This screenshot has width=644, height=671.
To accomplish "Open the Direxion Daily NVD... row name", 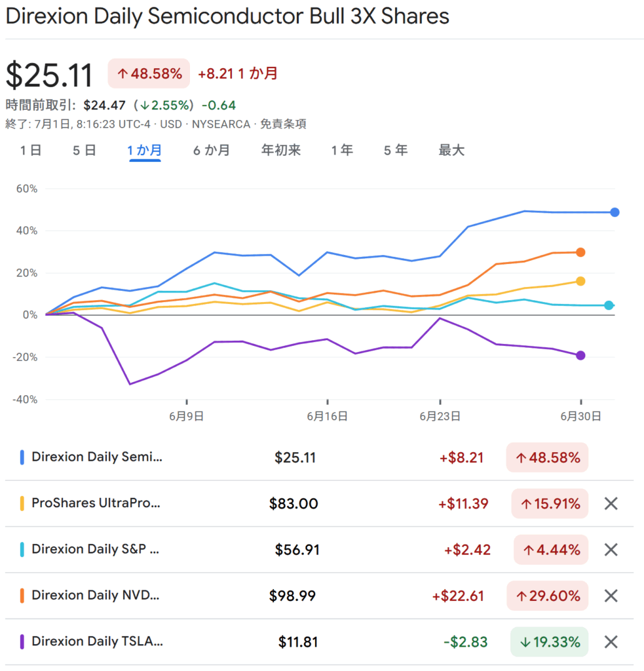I will click(x=96, y=595).
